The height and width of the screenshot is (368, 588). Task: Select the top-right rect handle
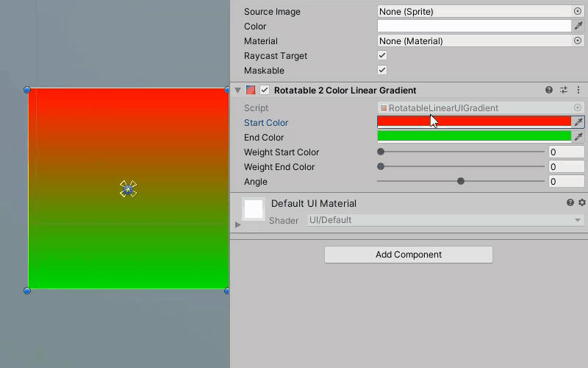pyautogui.click(x=227, y=90)
